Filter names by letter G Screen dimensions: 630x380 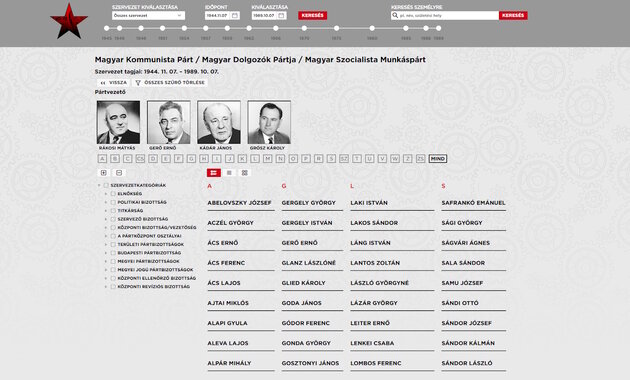191,159
